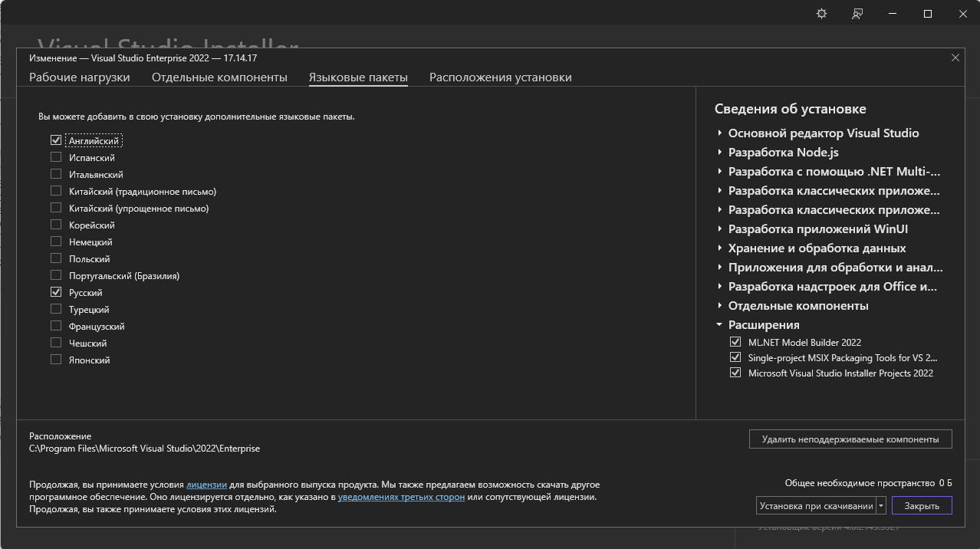Click the feedback icon in title bar
Screen dimensions: 980x549
[857, 14]
